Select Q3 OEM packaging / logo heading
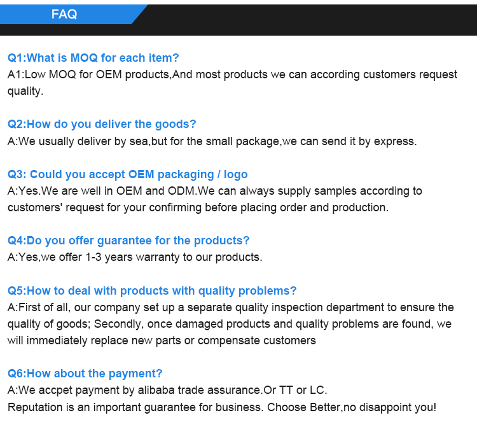Screen dimensions: 477x448 pyautogui.click(x=127, y=174)
